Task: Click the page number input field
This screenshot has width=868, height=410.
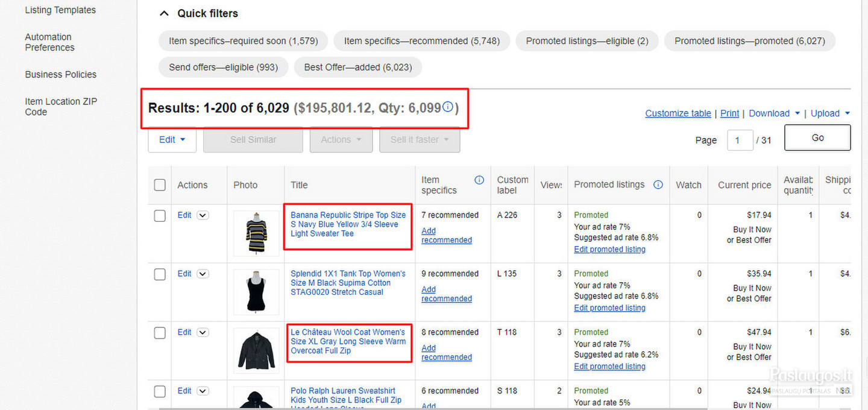Action: 740,140
